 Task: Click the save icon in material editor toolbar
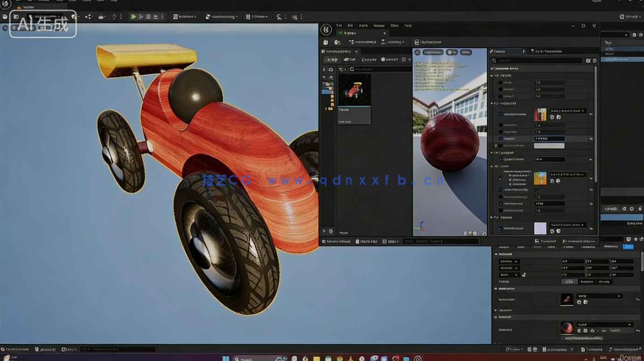coord(325,42)
